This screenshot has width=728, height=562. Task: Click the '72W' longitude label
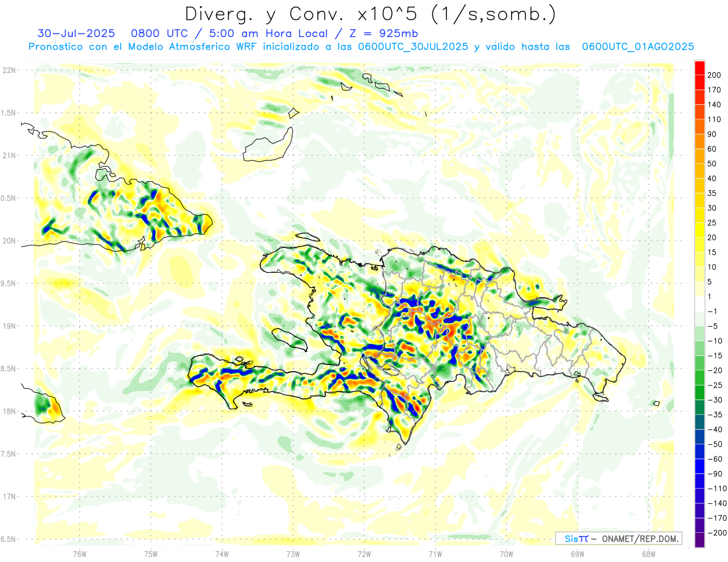pyautogui.click(x=364, y=554)
